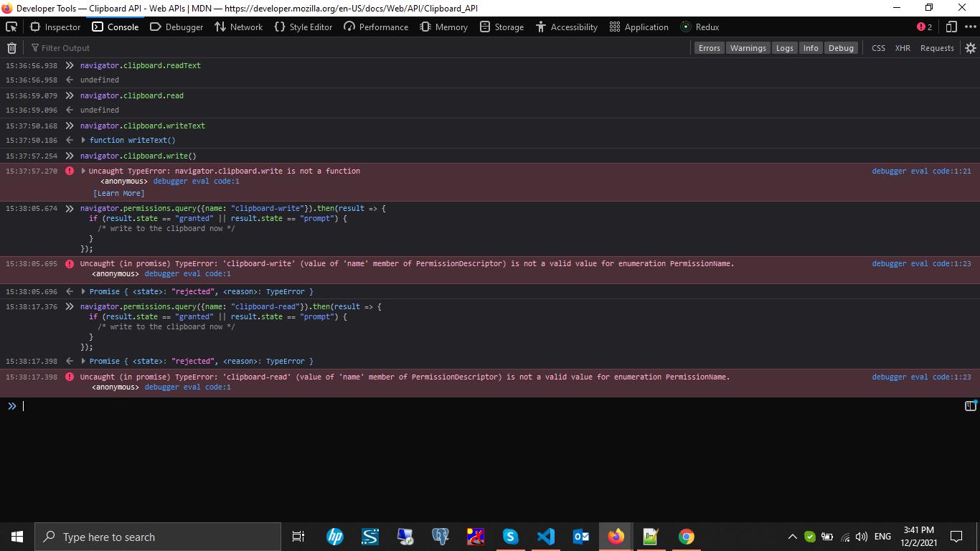Click the navigator.clipboard.read command entry
Viewport: 980px width, 551px height.
point(132,95)
